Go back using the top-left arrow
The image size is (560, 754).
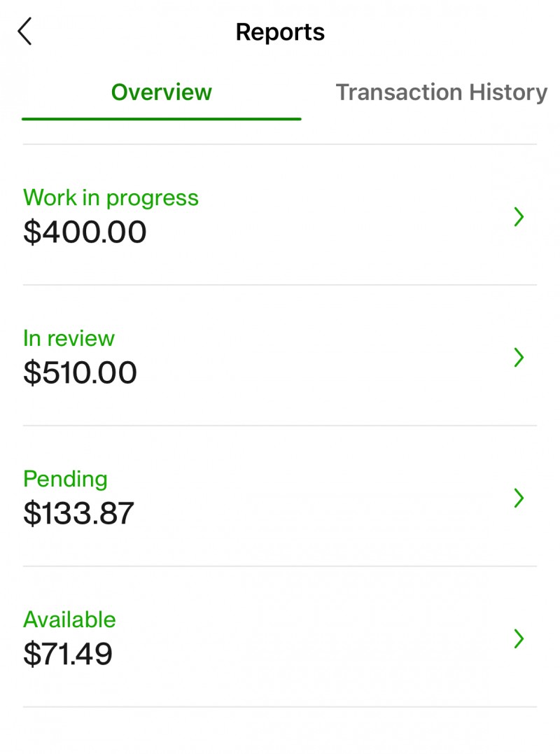25,32
